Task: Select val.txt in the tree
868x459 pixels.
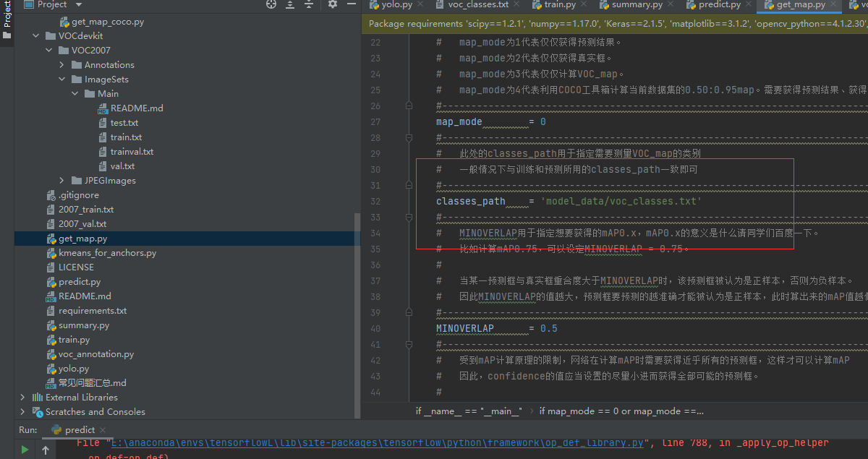Action: coord(122,166)
